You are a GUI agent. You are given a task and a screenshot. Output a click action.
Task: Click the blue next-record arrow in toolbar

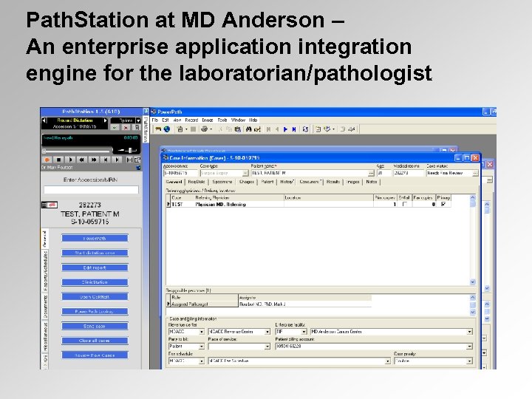(285, 129)
